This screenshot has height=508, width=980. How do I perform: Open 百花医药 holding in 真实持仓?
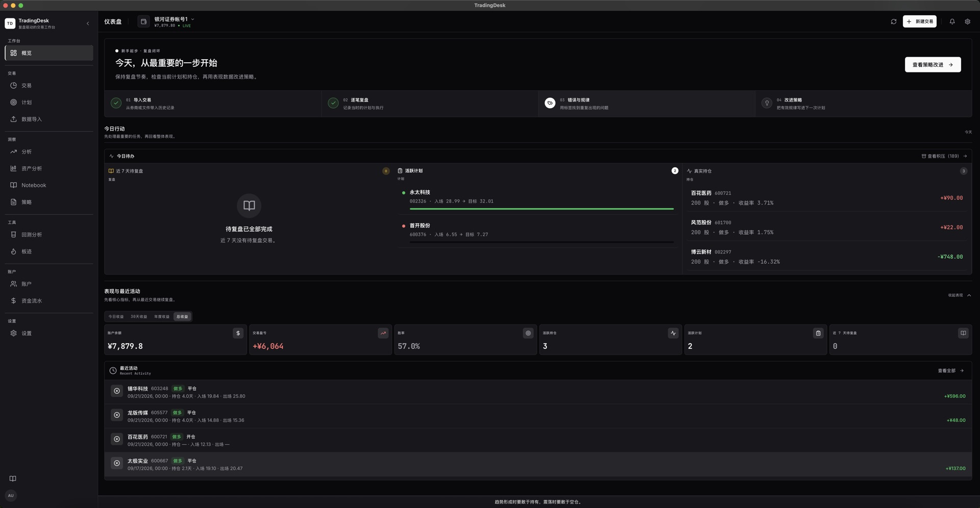tap(827, 198)
